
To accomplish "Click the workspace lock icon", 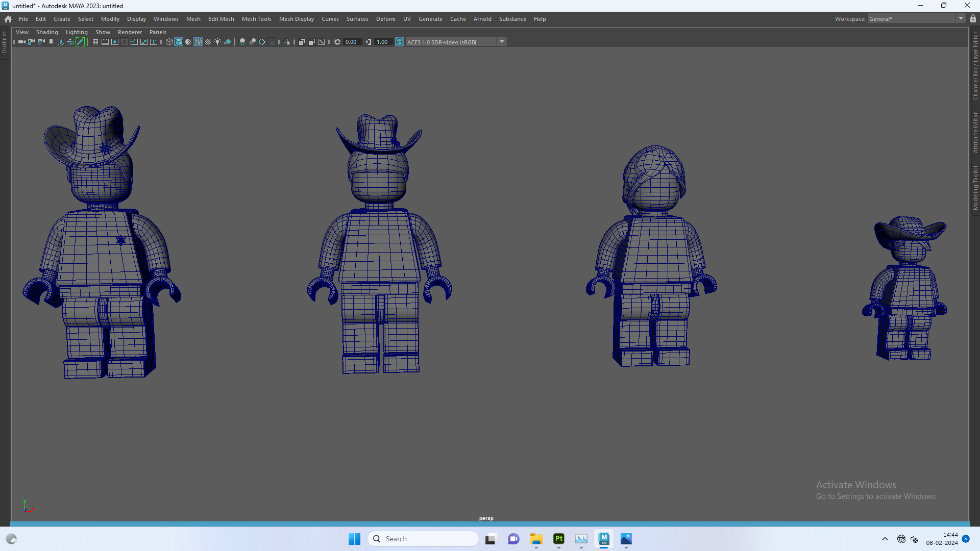I will [x=973, y=18].
